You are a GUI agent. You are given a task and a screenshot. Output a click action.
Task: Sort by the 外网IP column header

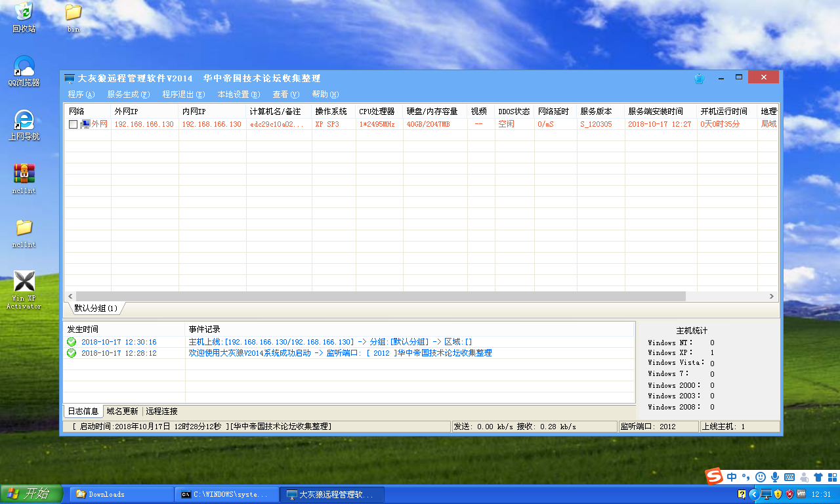click(x=145, y=112)
